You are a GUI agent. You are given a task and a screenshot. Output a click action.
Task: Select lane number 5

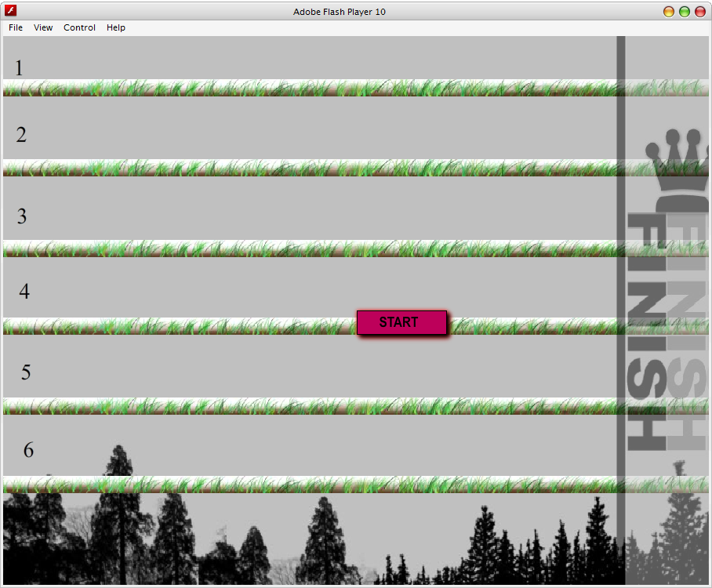coord(25,372)
